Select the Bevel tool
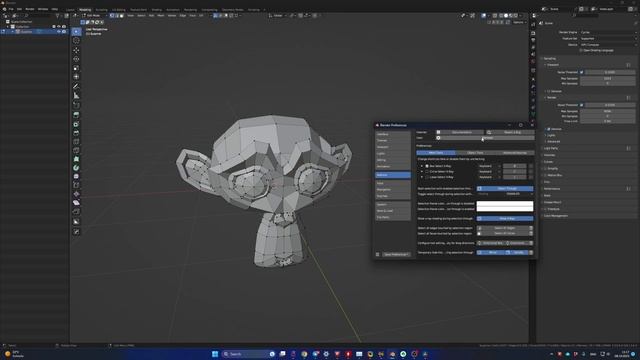 (76, 133)
